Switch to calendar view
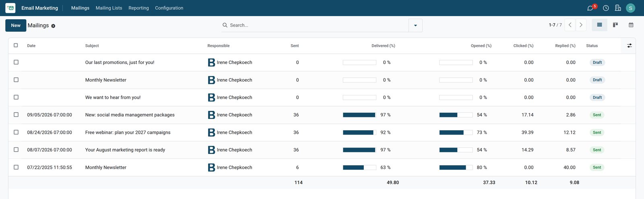The image size is (644, 199). (631, 25)
